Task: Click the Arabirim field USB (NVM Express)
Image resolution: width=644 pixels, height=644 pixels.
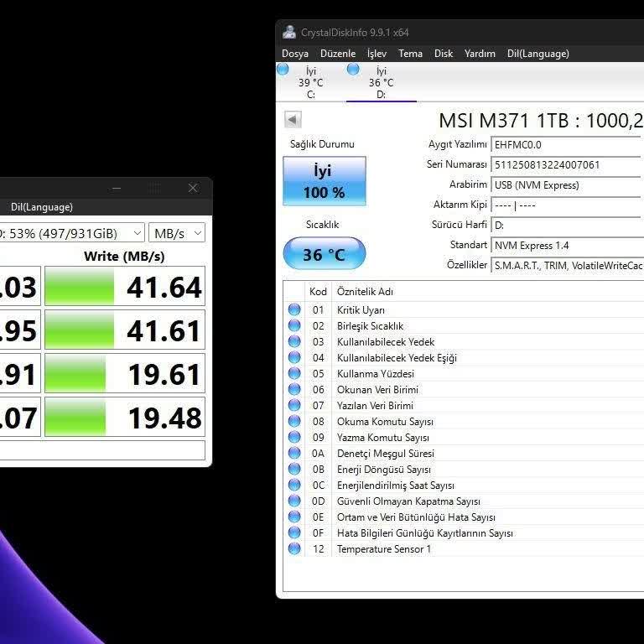Action: (x=568, y=185)
